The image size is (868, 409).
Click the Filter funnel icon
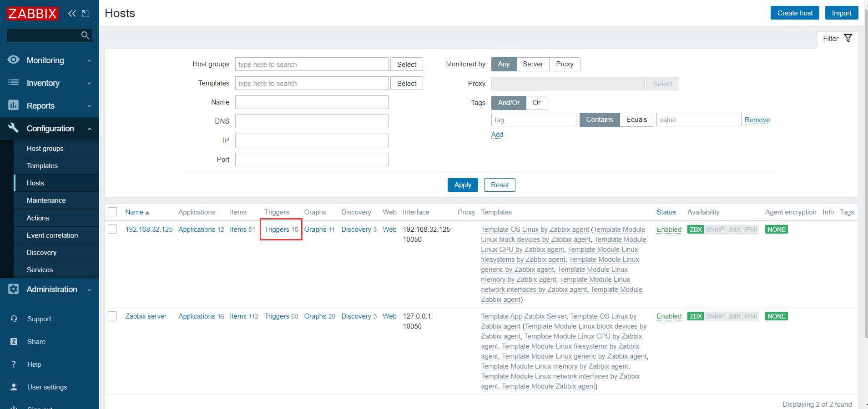point(848,38)
